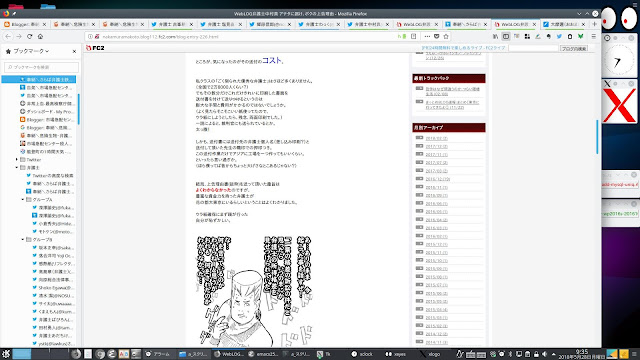This screenshot has height=360, width=640.
Task: Open the Firefox hamburger menu
Action: 594,36
